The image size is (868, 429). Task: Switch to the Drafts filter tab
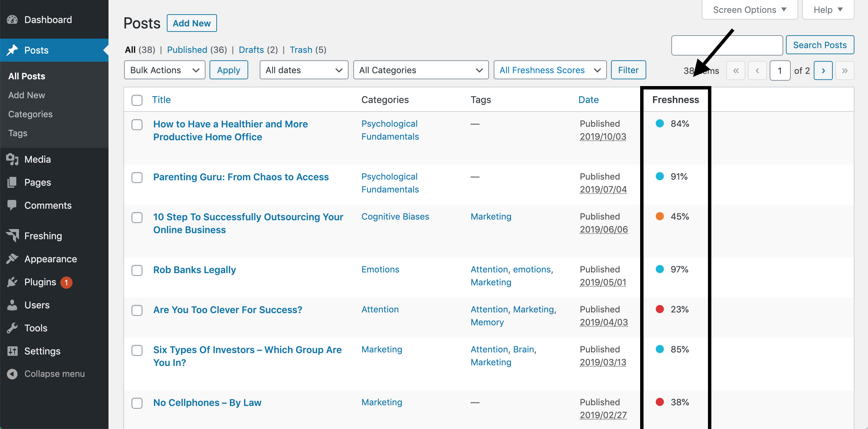coord(251,50)
